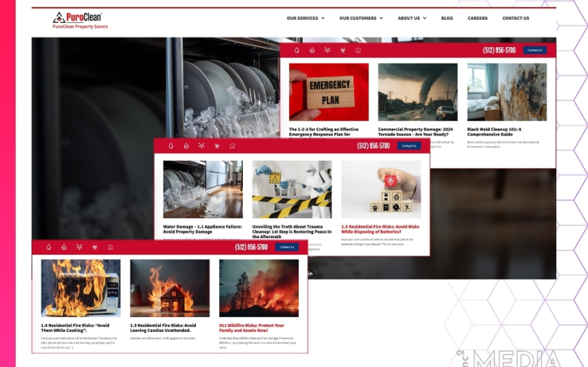588x367 pixels.
Task: Open the flooded dishwasher kitchen thumbnail
Action: coord(203,189)
